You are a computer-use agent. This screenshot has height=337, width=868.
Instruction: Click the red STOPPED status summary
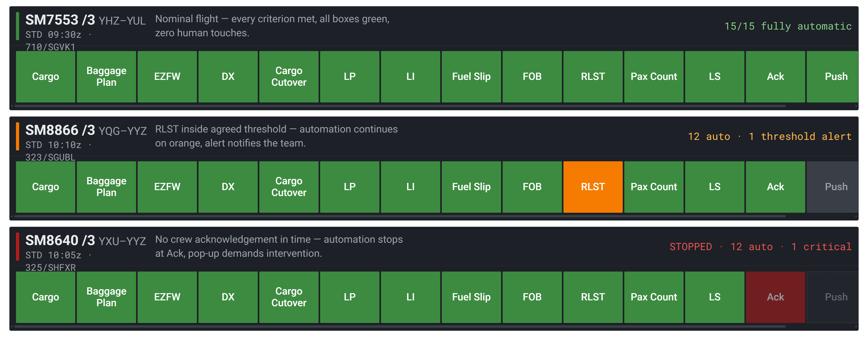690,247
